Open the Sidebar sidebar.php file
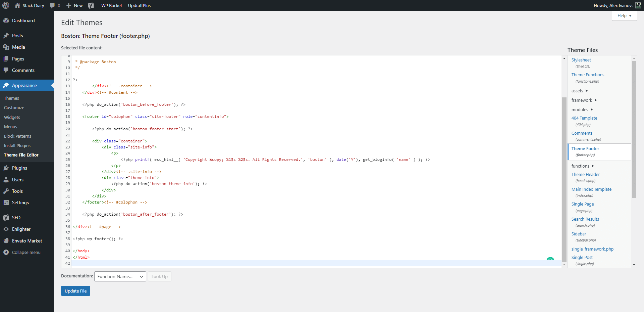644x312 pixels. (579, 234)
